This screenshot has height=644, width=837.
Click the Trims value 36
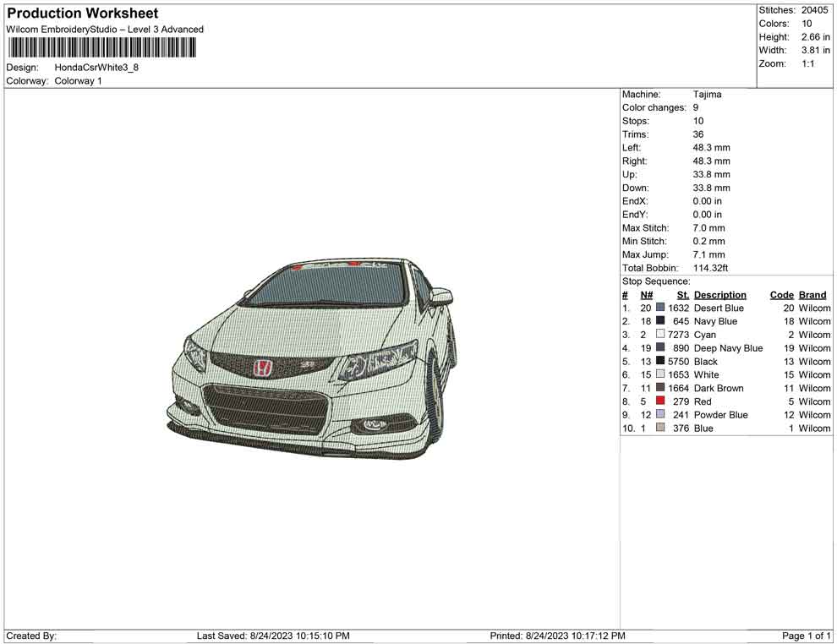pos(698,134)
